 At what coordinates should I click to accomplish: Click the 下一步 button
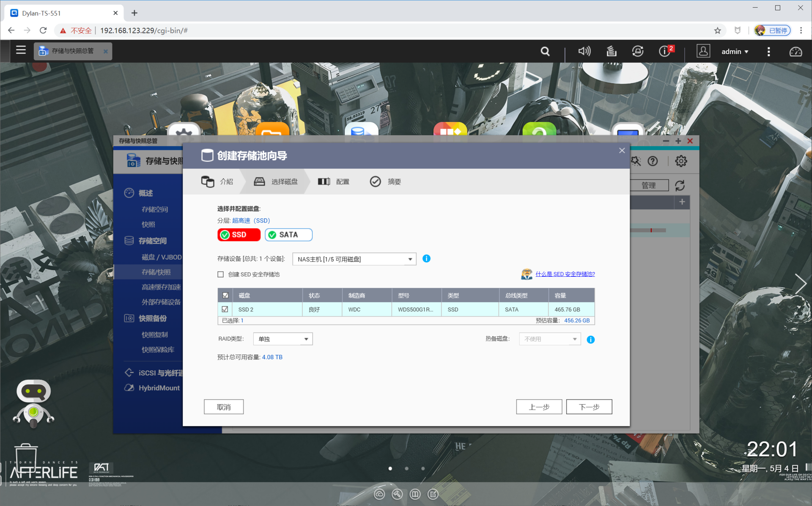[x=589, y=407]
